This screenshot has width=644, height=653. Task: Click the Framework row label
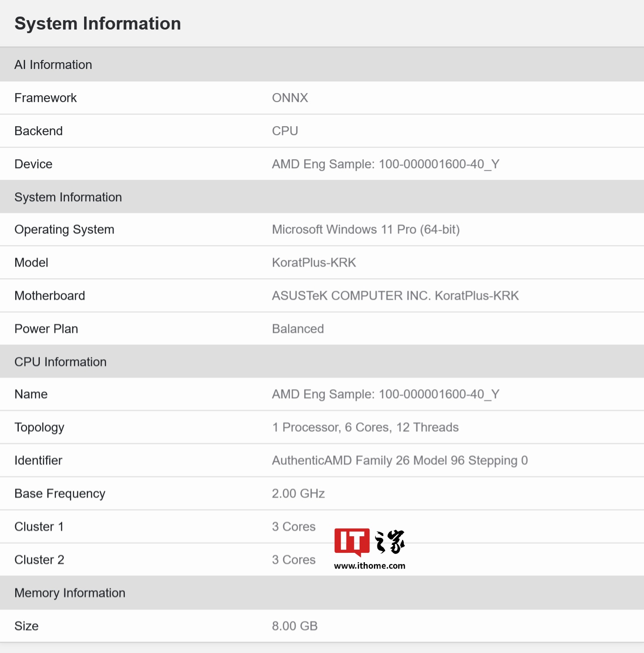pyautogui.click(x=46, y=98)
